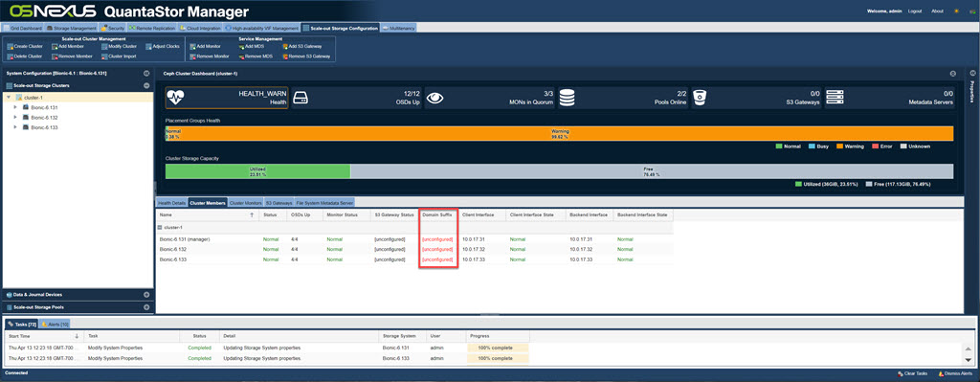Open the Adjust Clocks tool

click(163, 46)
